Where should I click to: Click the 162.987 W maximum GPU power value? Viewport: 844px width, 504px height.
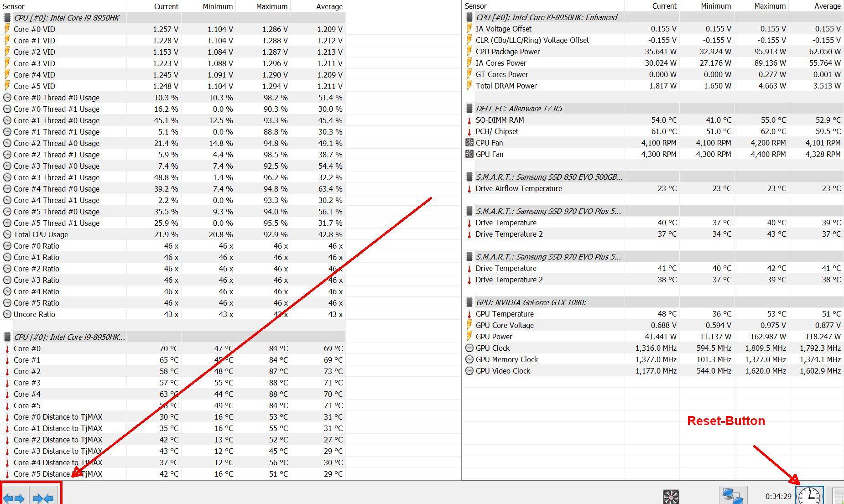[768, 337]
